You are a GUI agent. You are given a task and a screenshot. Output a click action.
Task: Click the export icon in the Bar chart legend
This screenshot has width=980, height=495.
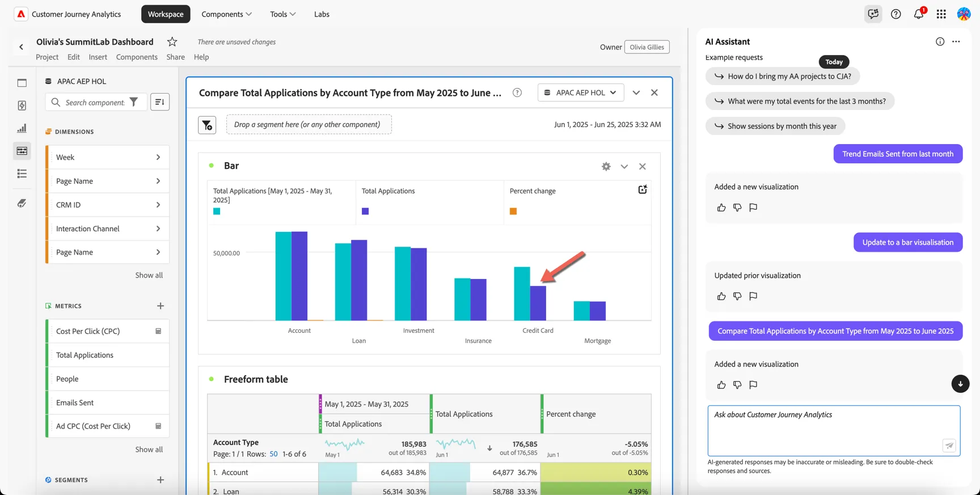point(643,189)
